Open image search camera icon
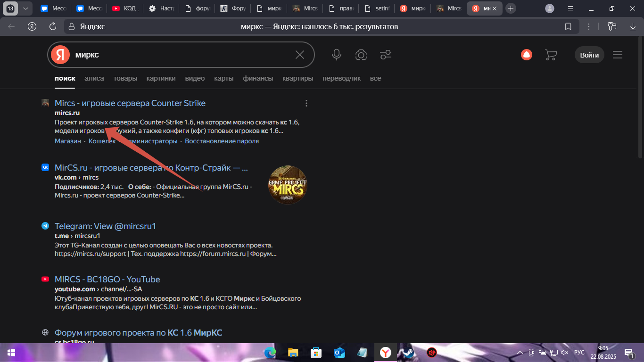The image size is (644, 362). [361, 55]
